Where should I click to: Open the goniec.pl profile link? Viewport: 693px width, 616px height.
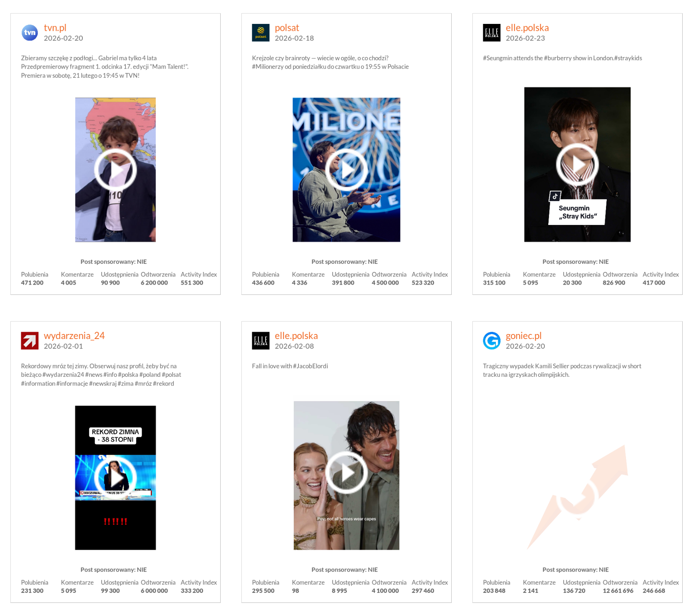pyautogui.click(x=524, y=336)
